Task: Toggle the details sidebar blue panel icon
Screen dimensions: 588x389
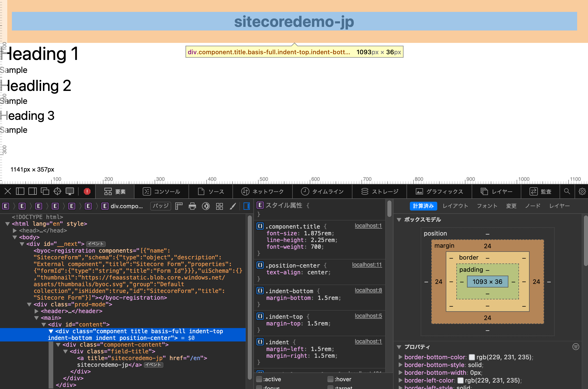Action: [247, 206]
